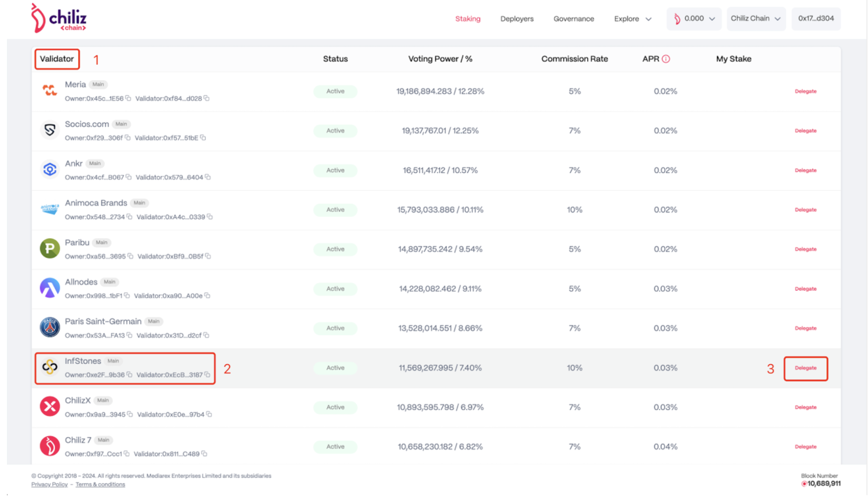Copy Socios.com validator address icon
The image size is (868, 497).
203,138
